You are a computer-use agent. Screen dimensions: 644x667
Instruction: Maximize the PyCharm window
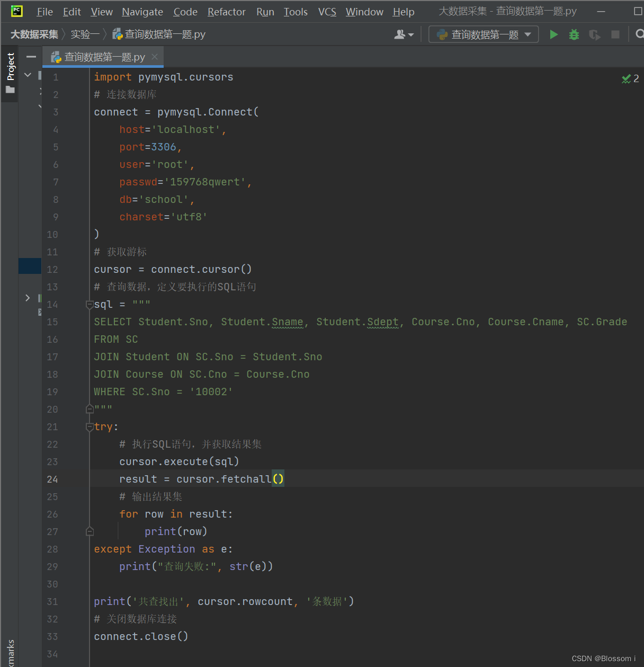pos(638,11)
